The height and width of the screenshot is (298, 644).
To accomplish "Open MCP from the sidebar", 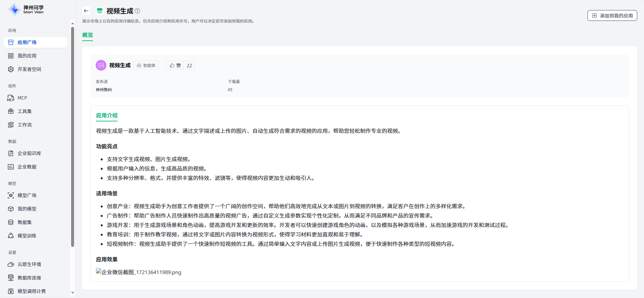I will pyautogui.click(x=22, y=98).
